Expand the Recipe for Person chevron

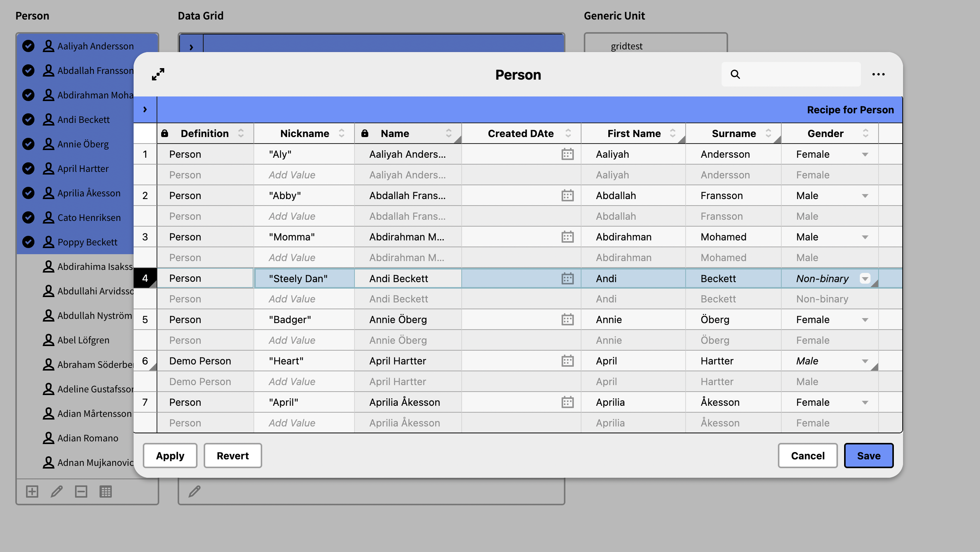click(145, 109)
